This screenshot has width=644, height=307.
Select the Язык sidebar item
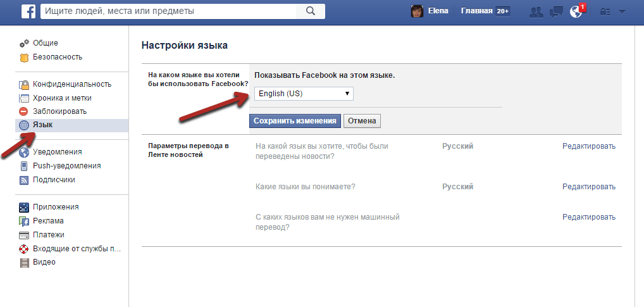[72, 125]
